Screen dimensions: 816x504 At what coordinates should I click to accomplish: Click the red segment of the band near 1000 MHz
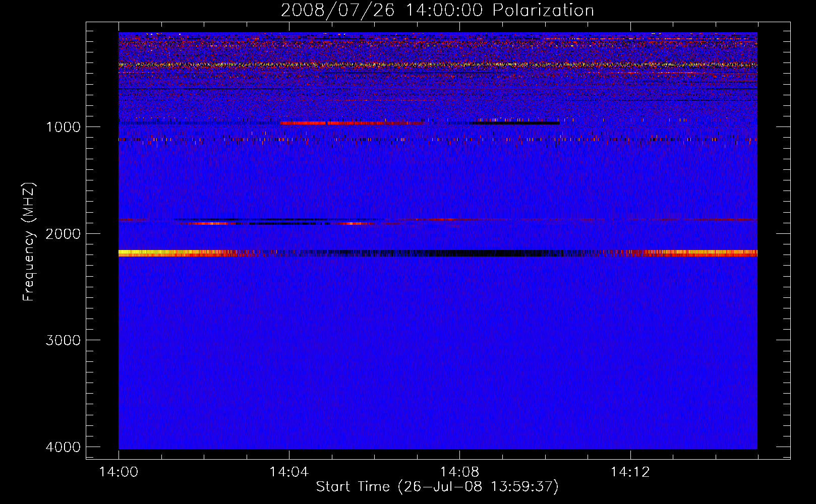coord(352,123)
